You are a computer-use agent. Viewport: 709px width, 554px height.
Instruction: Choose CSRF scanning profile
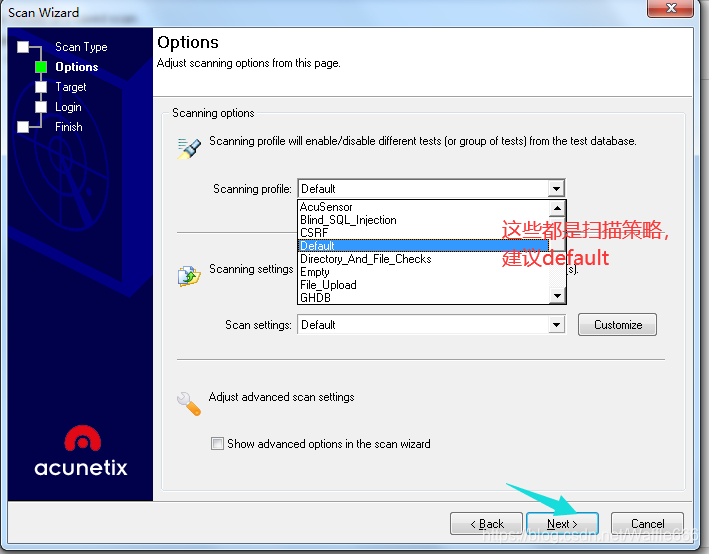point(423,233)
